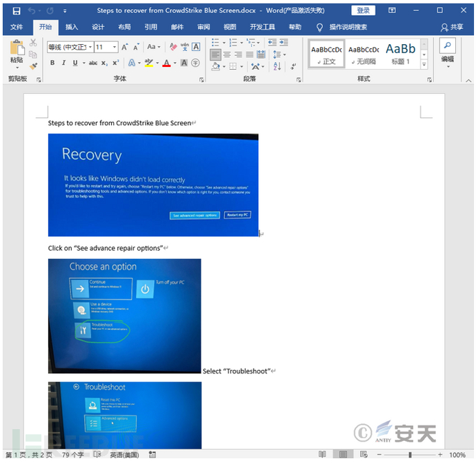Toggle Bold formatting
The height and width of the screenshot is (463, 476).
tap(52, 63)
